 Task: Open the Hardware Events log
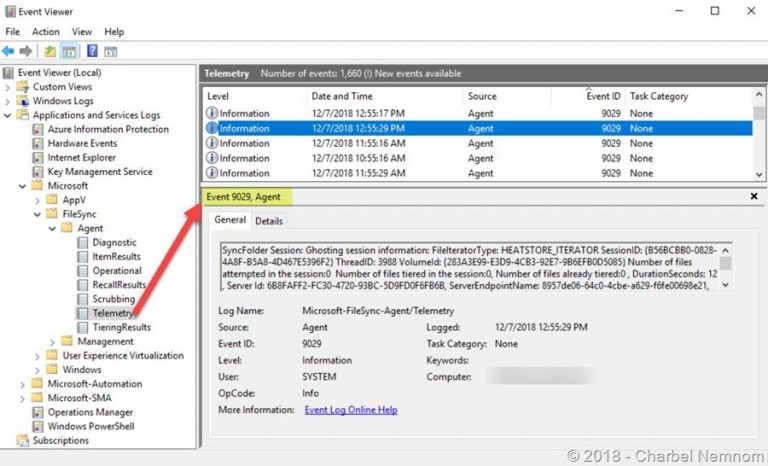coord(82,144)
